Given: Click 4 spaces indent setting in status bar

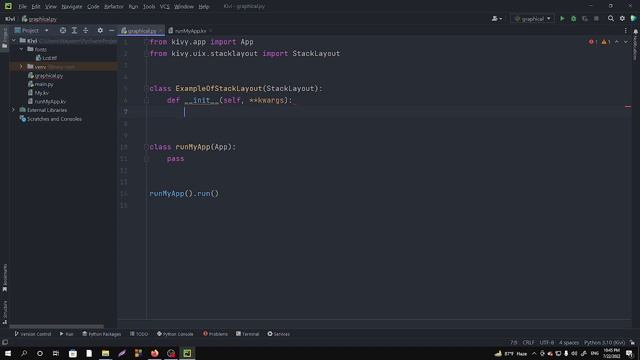Looking at the screenshot, I should point(569,343).
